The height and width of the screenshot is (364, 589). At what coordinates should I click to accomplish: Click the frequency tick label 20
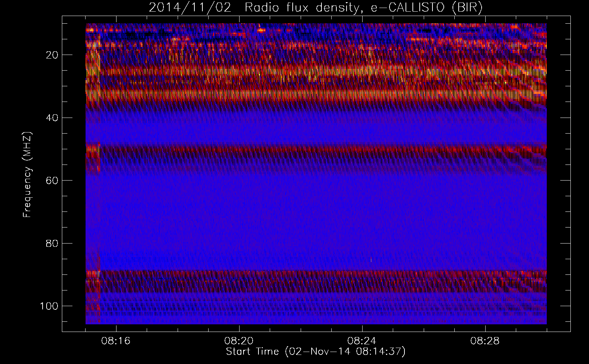point(52,55)
